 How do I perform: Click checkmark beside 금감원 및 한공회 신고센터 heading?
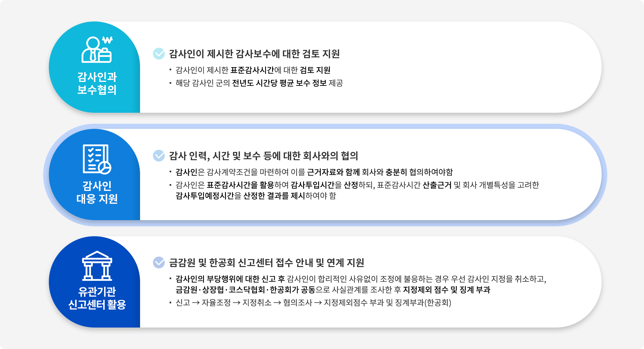159,263
